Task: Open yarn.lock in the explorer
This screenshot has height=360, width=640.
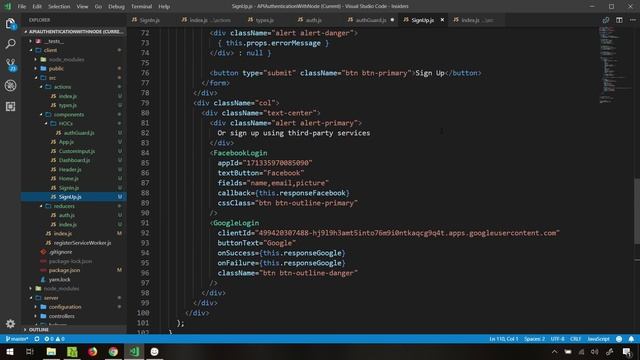Action: (60, 280)
